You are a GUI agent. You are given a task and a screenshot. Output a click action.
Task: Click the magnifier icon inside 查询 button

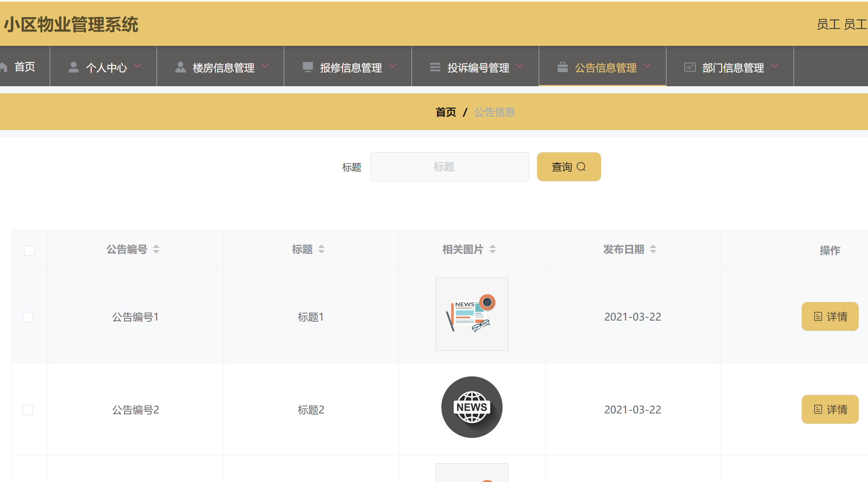[582, 167]
